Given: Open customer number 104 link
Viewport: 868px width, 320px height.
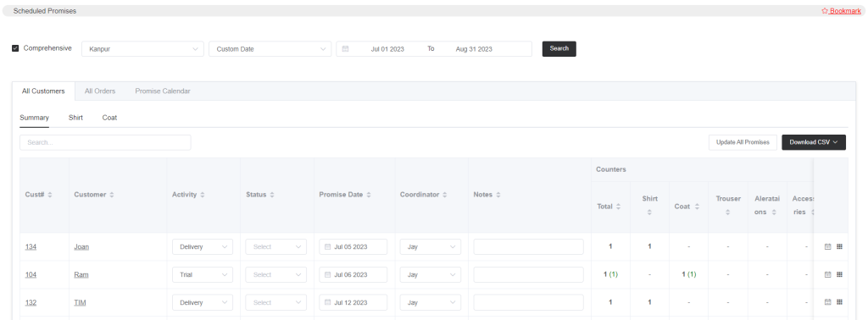Looking at the screenshot, I should click(x=31, y=274).
